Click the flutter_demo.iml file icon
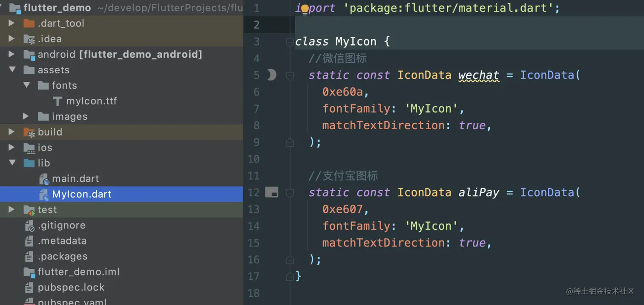Screen dimensions: 644x305 click(29, 272)
